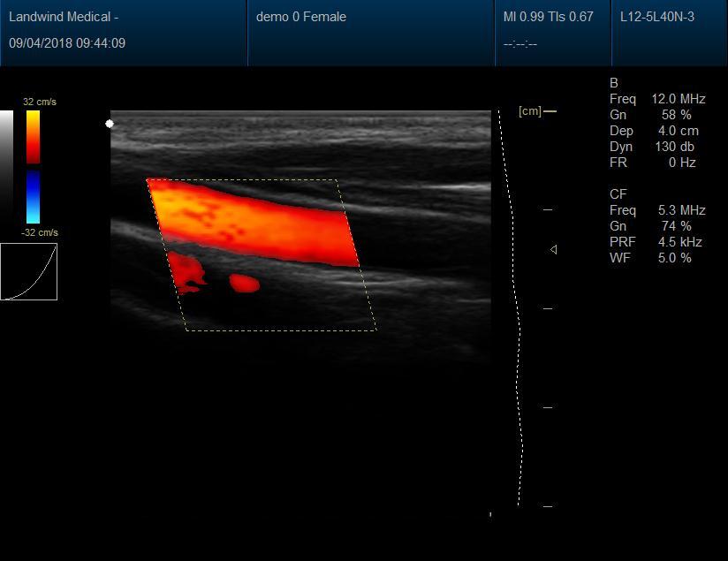Screen dimensions: 728x561
Task: Click the '--:--:--' timer readout
Action: point(520,44)
